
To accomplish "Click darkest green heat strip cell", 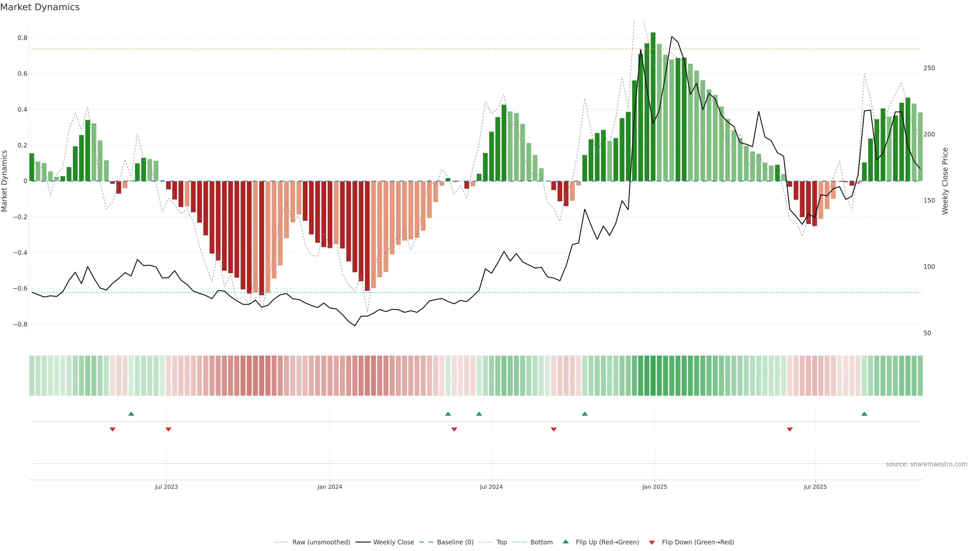I will click(x=653, y=376).
